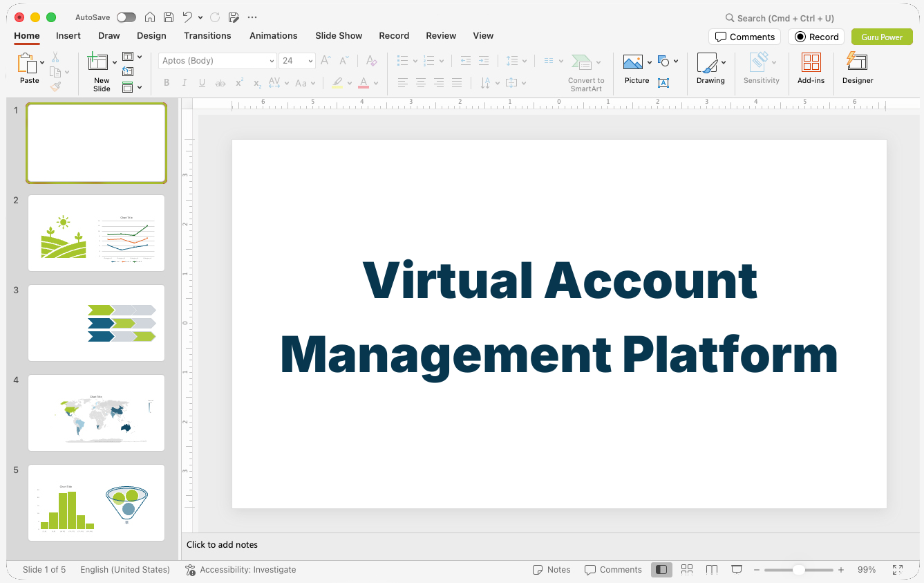Click the New Slide icon

[x=98, y=62]
